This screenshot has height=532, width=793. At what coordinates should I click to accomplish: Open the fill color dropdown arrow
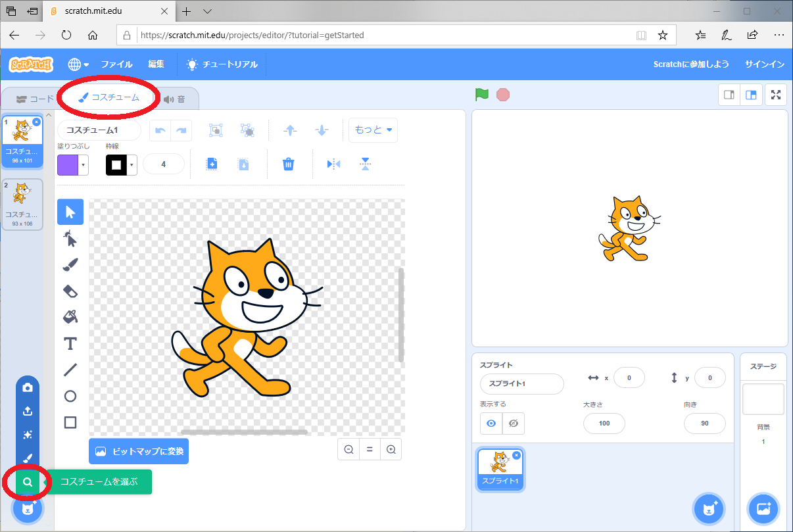coord(84,164)
